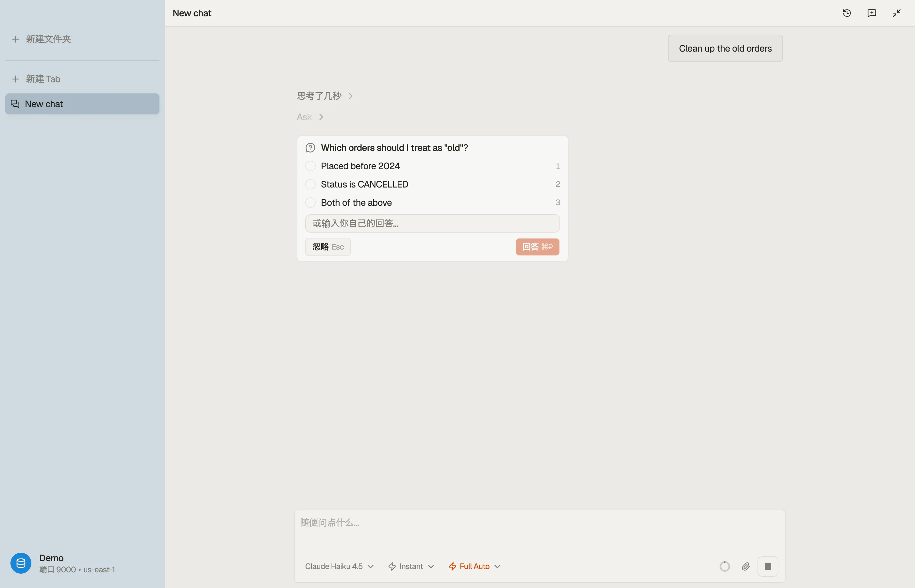915x588 pixels.
Task: Focus the 或输入你自己的回答 answer field
Action: coord(432,223)
